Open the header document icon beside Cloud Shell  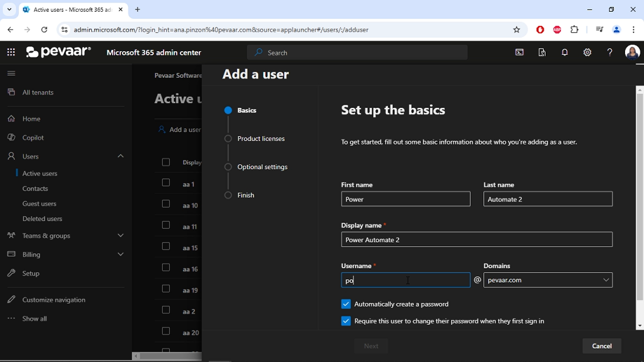point(542,52)
